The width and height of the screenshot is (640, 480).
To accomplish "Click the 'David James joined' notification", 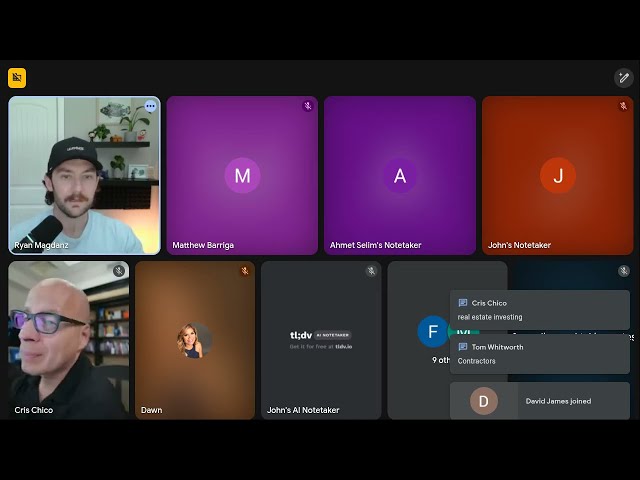I will 540,401.
